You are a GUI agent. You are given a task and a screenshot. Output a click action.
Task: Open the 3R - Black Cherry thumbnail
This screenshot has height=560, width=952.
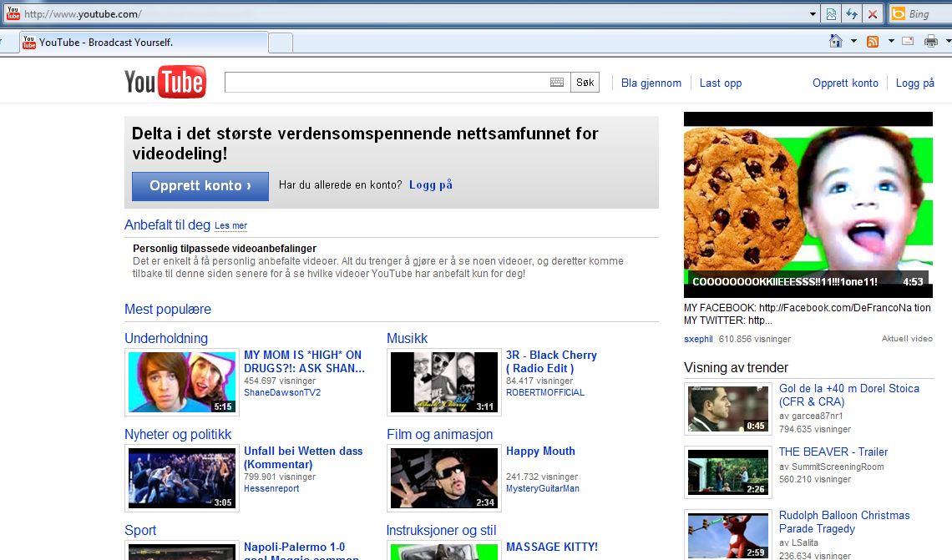443,382
